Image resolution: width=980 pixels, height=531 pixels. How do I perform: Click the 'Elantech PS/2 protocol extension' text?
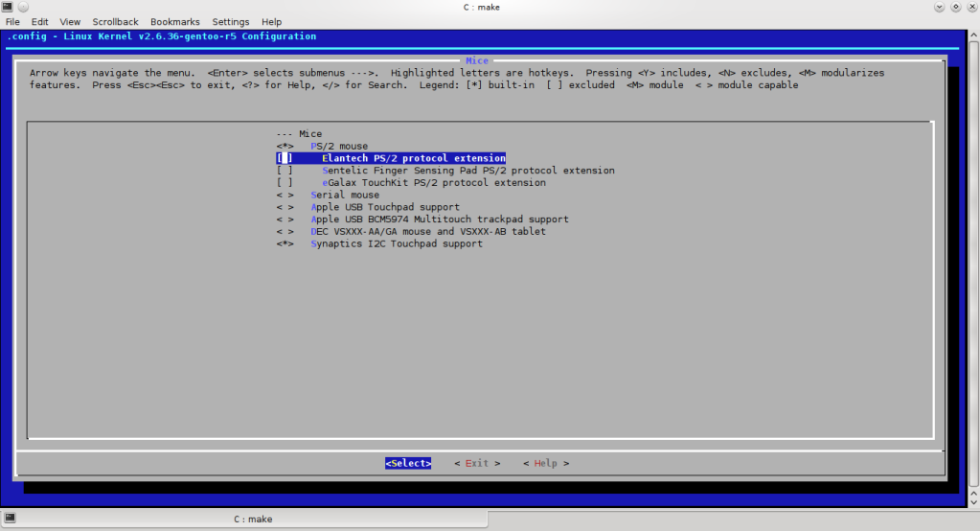click(414, 158)
